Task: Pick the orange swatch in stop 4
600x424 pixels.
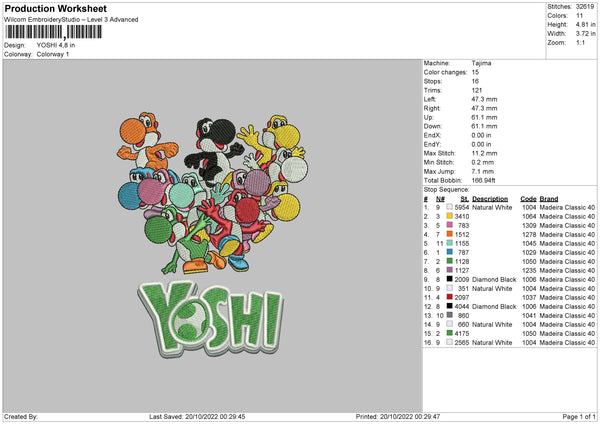Action: 450,234
